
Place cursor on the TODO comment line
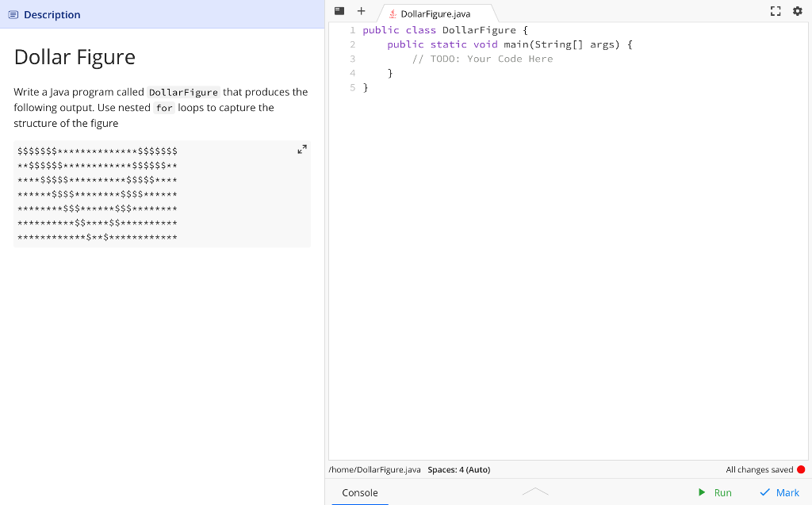tap(483, 59)
